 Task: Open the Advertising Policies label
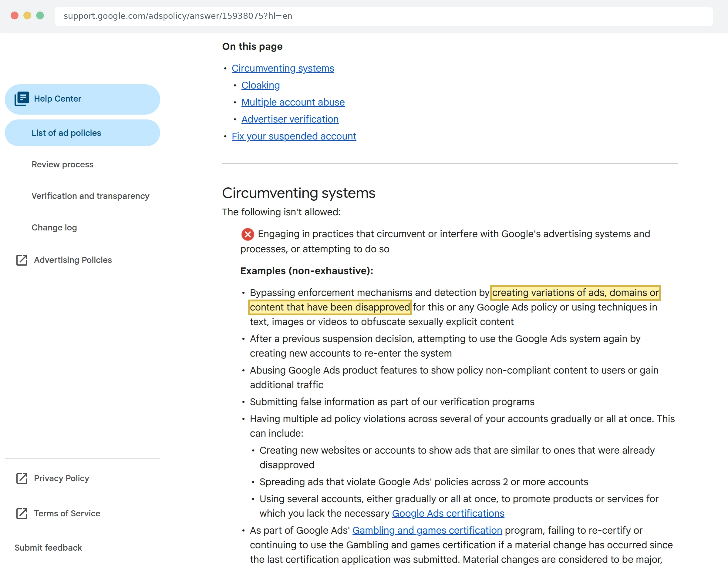click(73, 260)
